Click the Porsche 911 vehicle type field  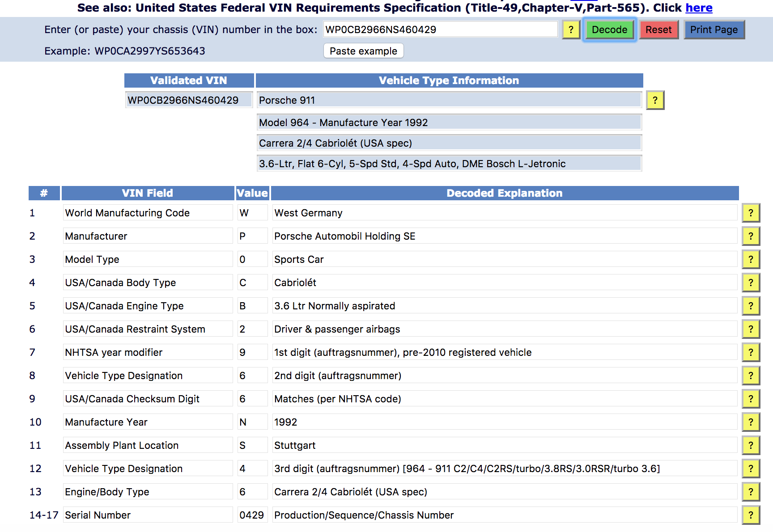click(449, 100)
